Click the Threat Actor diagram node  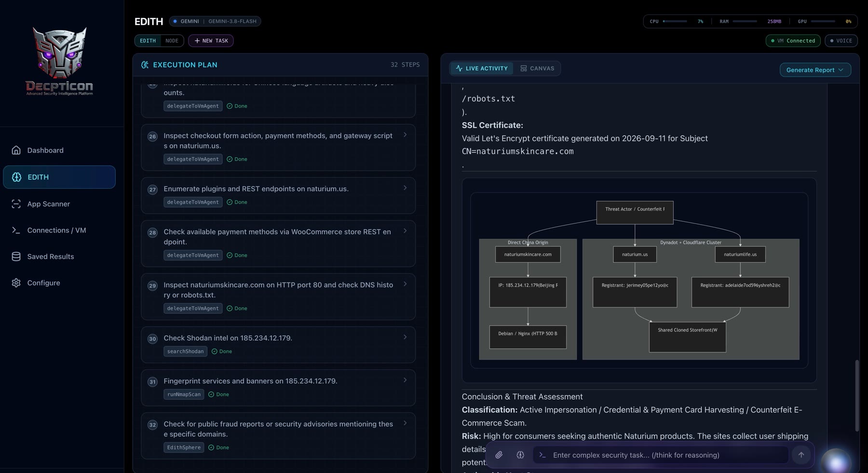635,212
